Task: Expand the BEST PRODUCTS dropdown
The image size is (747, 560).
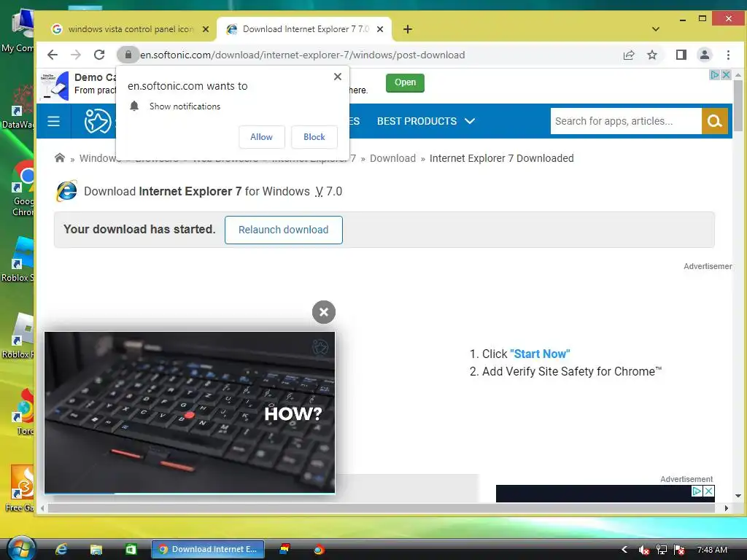Action: (426, 121)
